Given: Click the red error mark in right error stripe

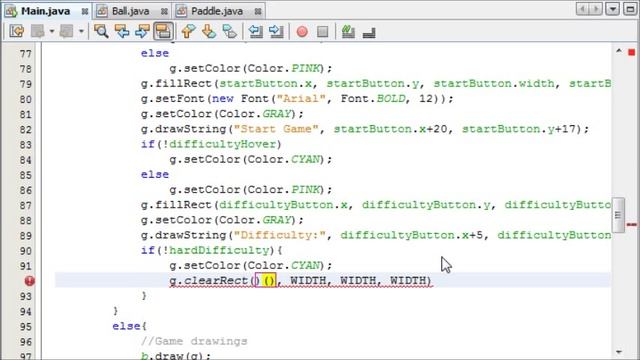Looking at the screenshot, I should [x=631, y=224].
